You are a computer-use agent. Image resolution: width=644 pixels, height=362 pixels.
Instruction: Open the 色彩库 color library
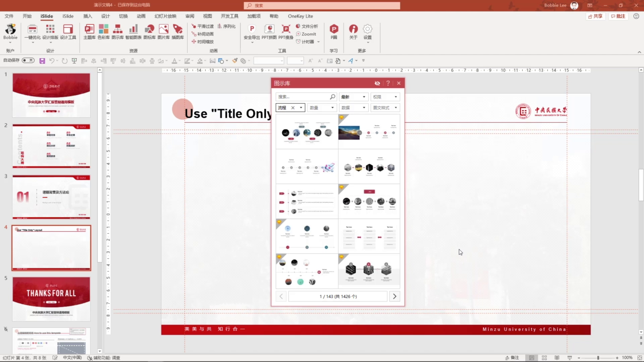(104, 32)
